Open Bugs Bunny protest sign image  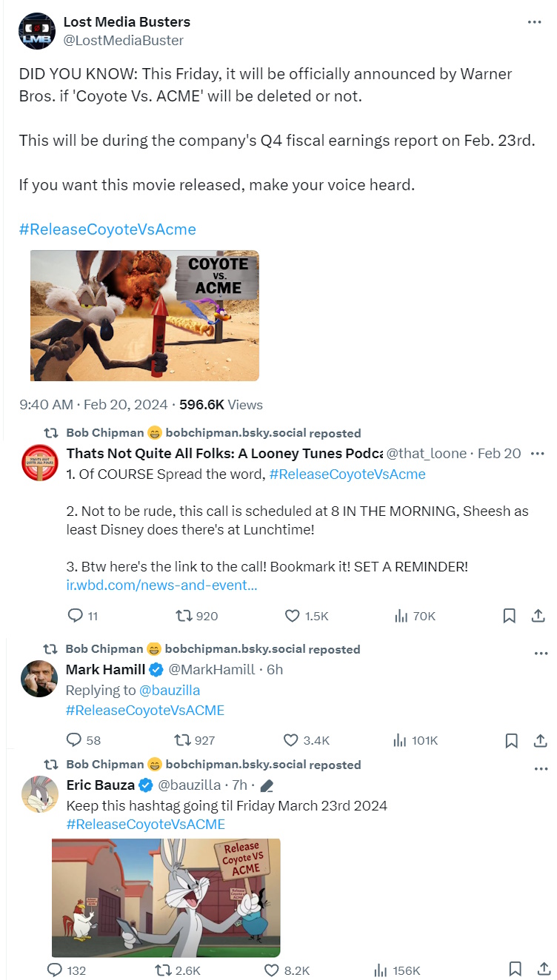[166, 898]
